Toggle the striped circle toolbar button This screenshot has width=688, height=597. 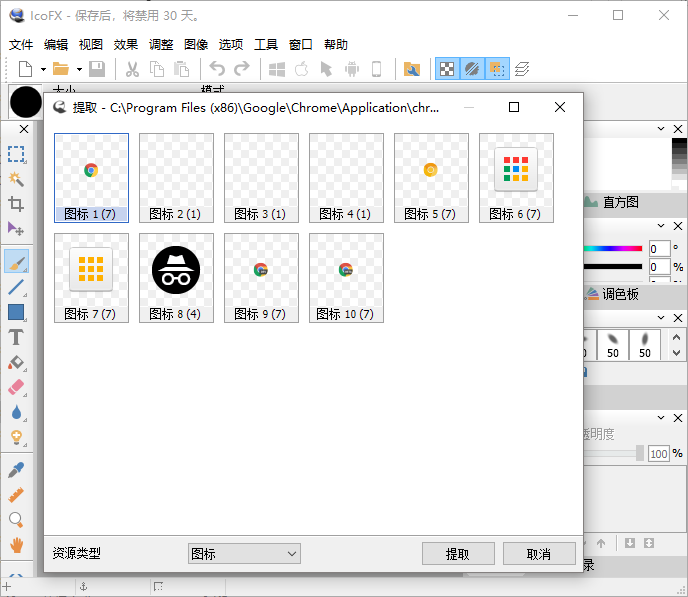pos(472,69)
